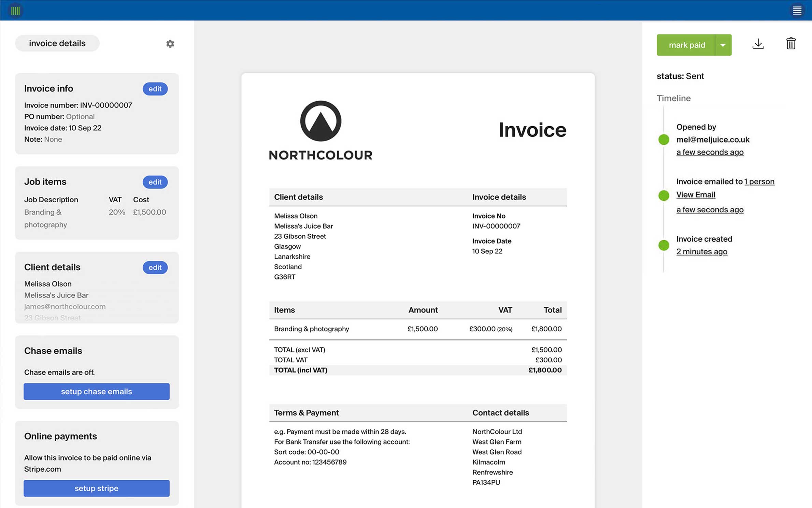Open Timeline section heading

coord(673,98)
